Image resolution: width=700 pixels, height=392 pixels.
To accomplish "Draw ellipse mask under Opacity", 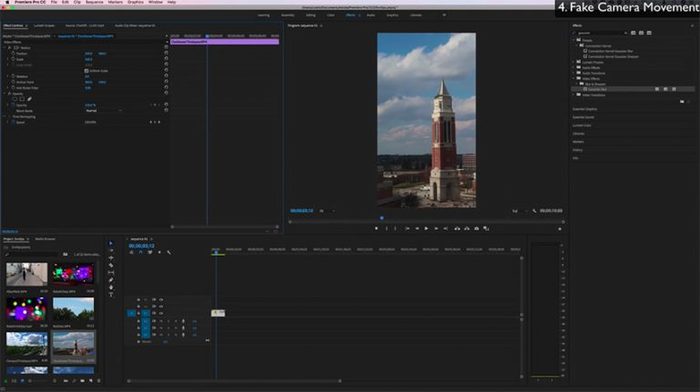I will click(15, 99).
